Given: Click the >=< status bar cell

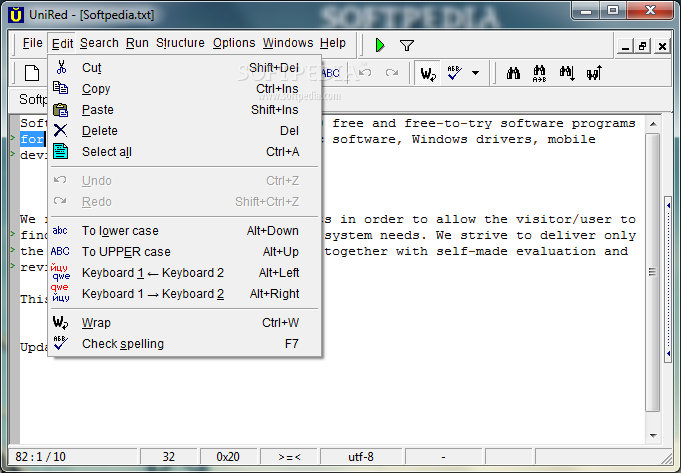Looking at the screenshot, I should point(289,457).
